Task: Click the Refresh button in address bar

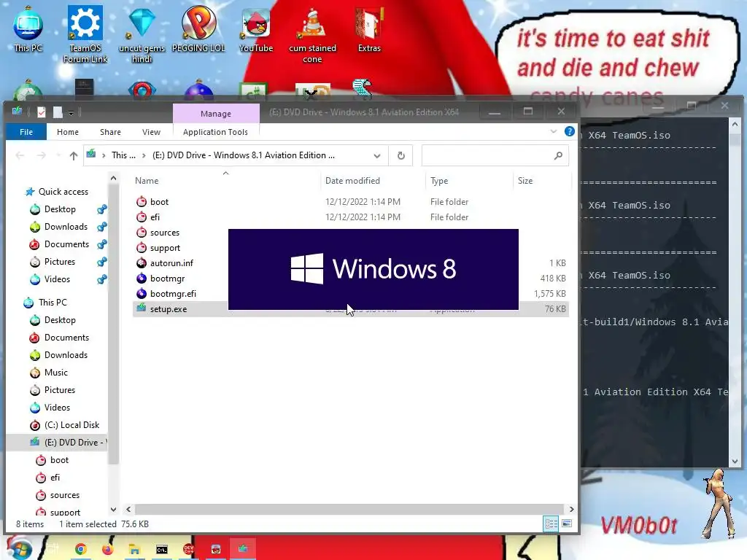Action: pyautogui.click(x=401, y=156)
